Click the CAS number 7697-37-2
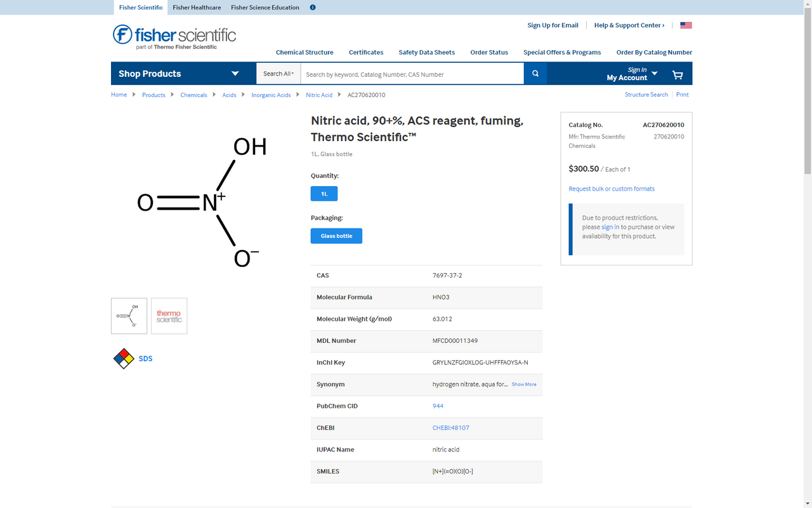Viewport: 812px width, 508px height. point(447,276)
